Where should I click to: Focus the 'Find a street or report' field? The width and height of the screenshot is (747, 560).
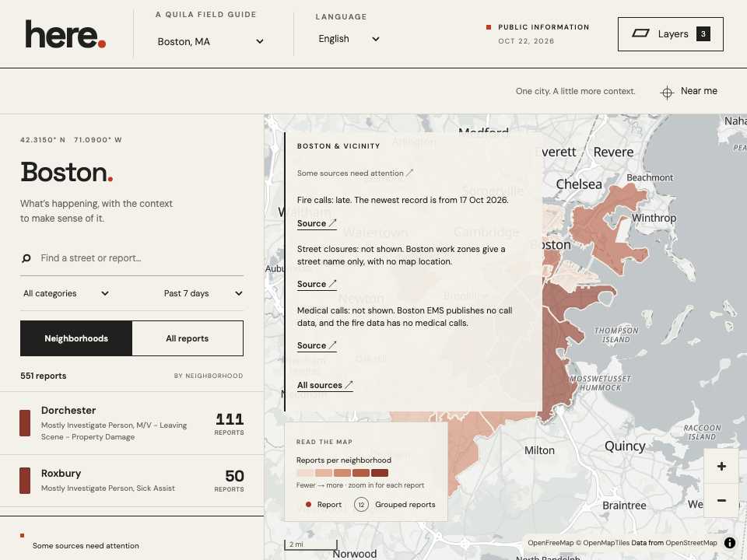point(132,258)
